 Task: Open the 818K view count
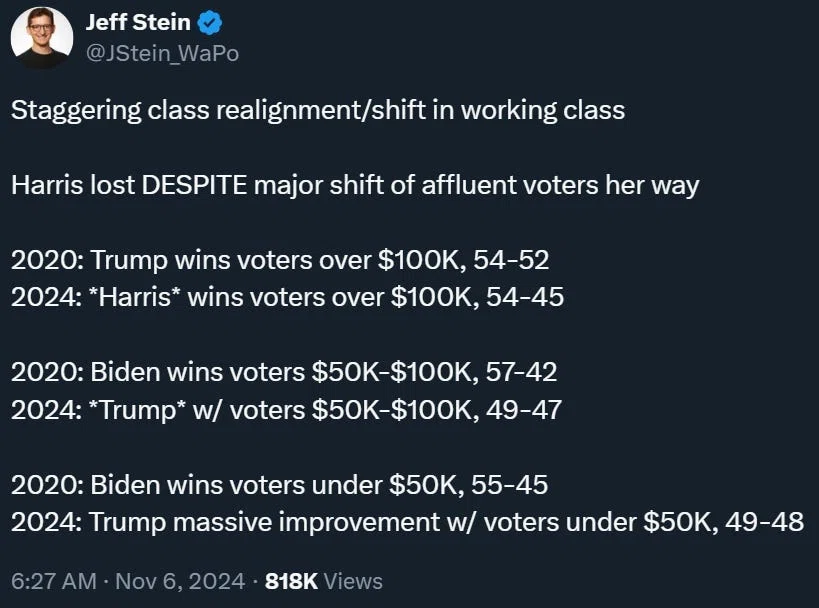pyautogui.click(x=291, y=581)
